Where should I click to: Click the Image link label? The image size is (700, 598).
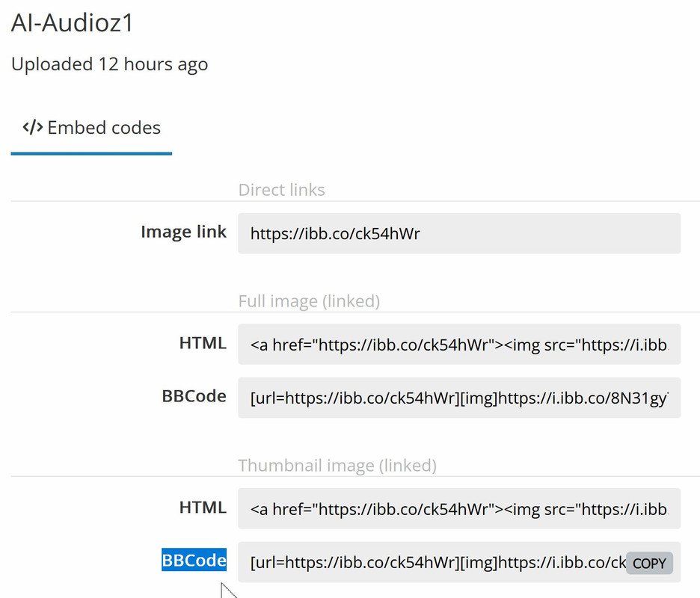pos(183,232)
